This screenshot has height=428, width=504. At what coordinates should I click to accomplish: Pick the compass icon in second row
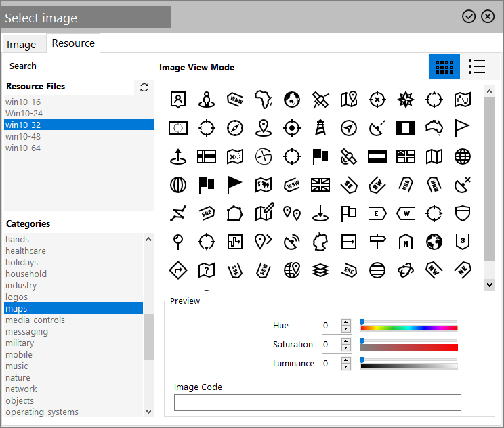point(235,128)
